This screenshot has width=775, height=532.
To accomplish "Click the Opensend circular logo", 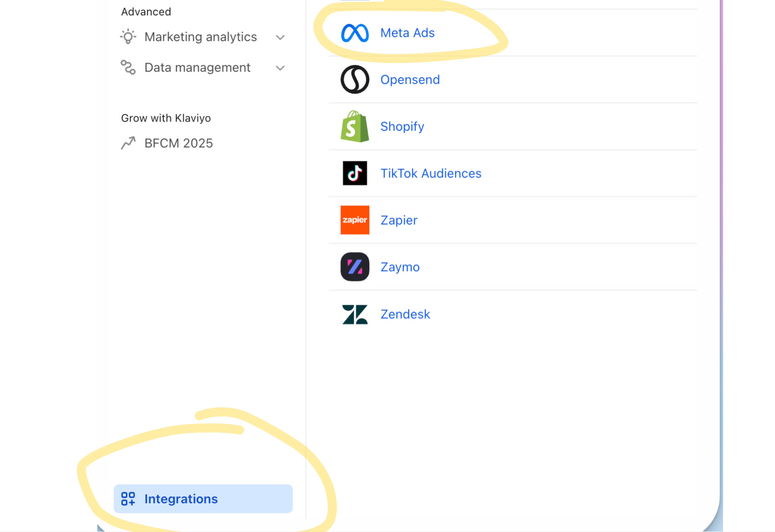I will 355,80.
